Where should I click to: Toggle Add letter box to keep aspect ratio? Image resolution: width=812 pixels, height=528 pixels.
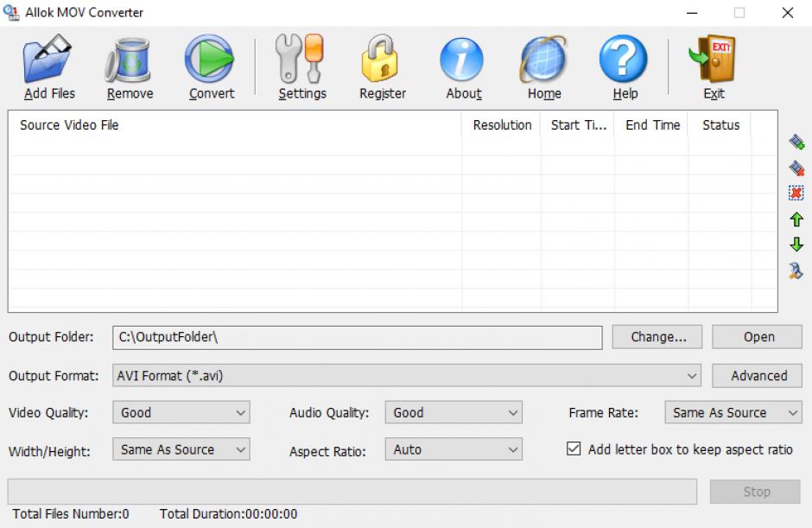[574, 449]
